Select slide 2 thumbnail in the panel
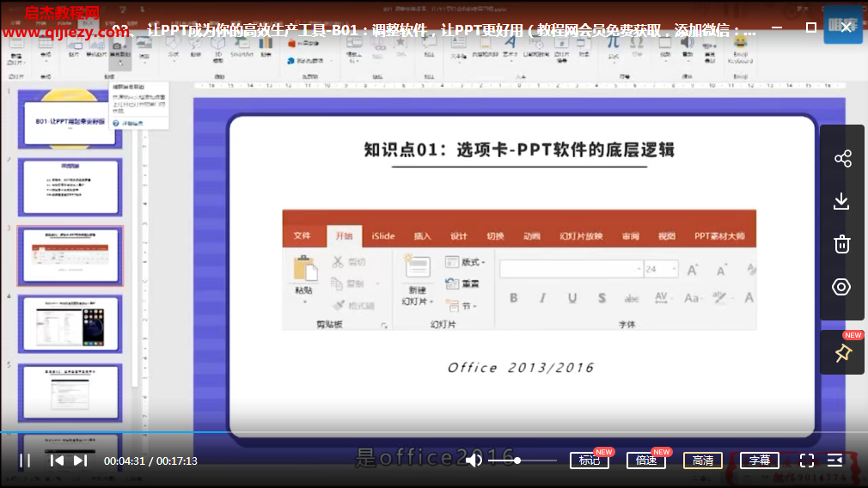Screen dimensions: 868x488 [70, 187]
